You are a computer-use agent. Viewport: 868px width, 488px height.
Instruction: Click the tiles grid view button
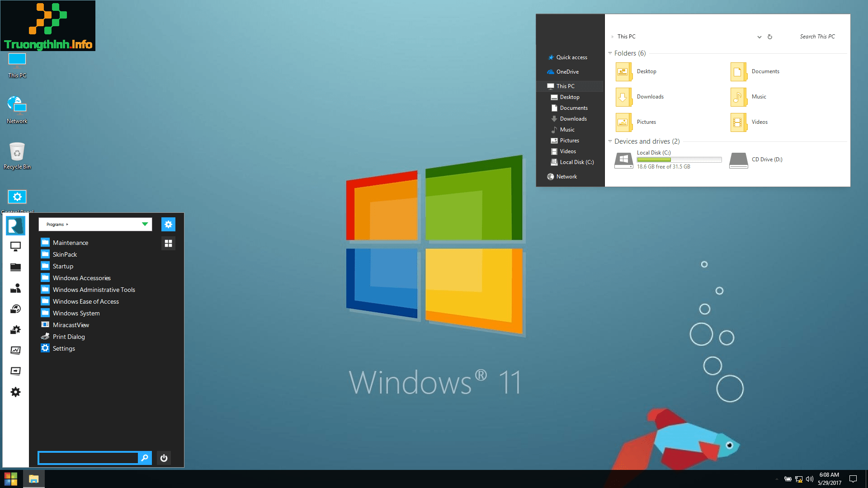(x=168, y=243)
